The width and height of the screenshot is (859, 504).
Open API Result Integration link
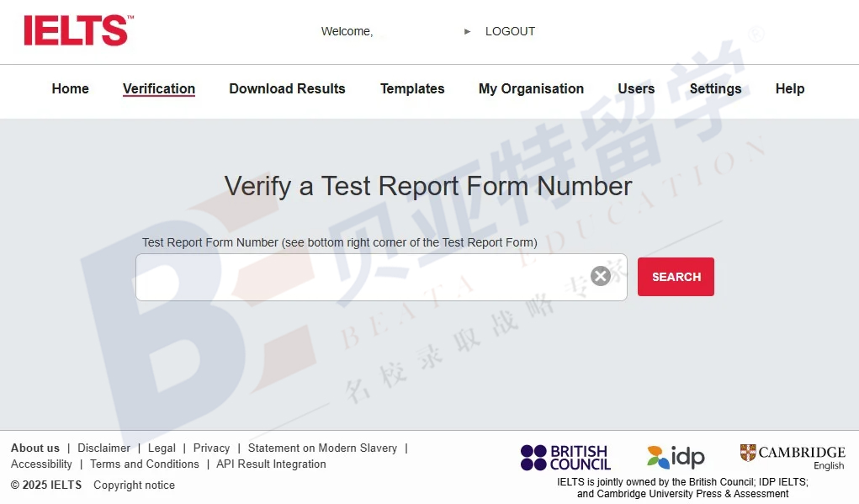coord(271,464)
